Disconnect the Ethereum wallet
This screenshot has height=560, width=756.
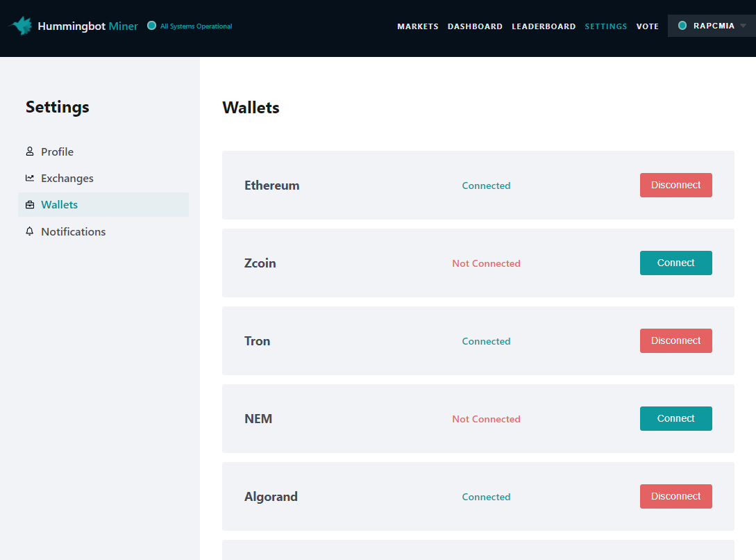pyautogui.click(x=675, y=186)
